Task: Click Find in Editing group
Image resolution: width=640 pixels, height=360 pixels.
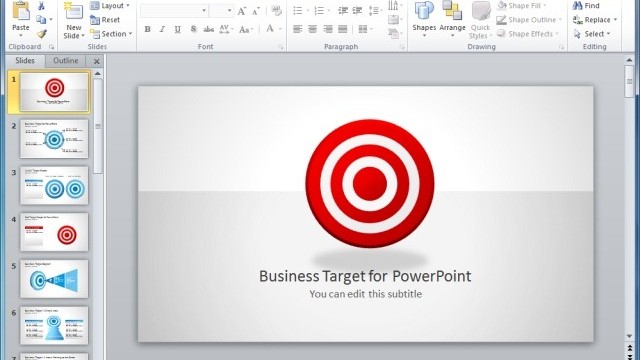Action: [x=586, y=6]
